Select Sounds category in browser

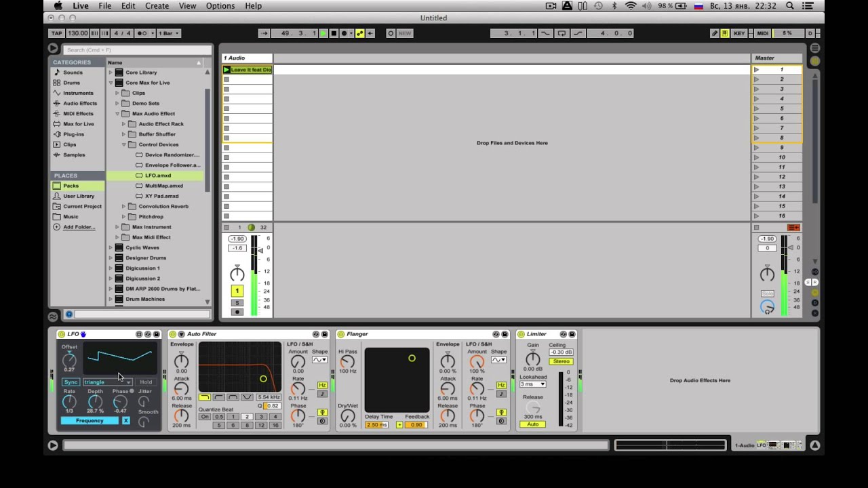73,73
